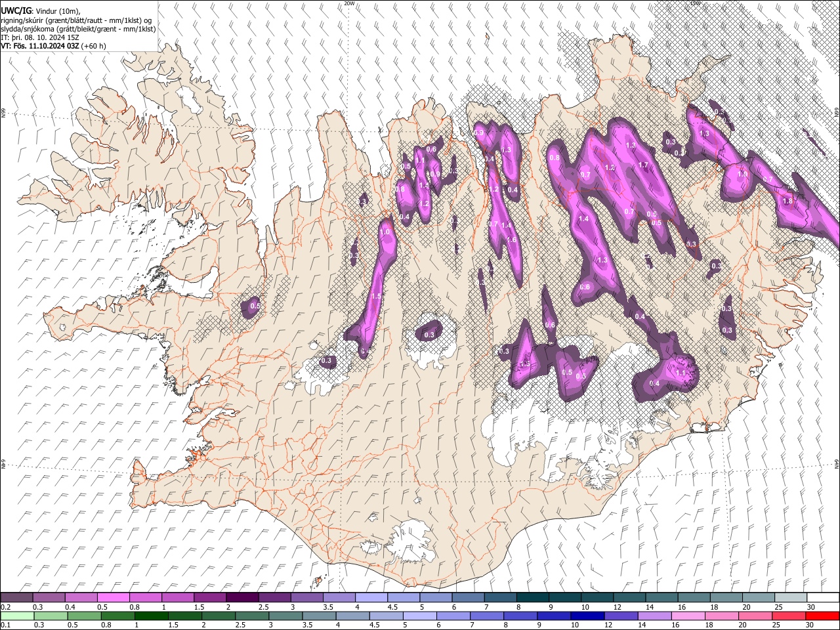Select the white above-30 upper legend swatch
Screen dimensions: 840x630
click(x=822, y=597)
